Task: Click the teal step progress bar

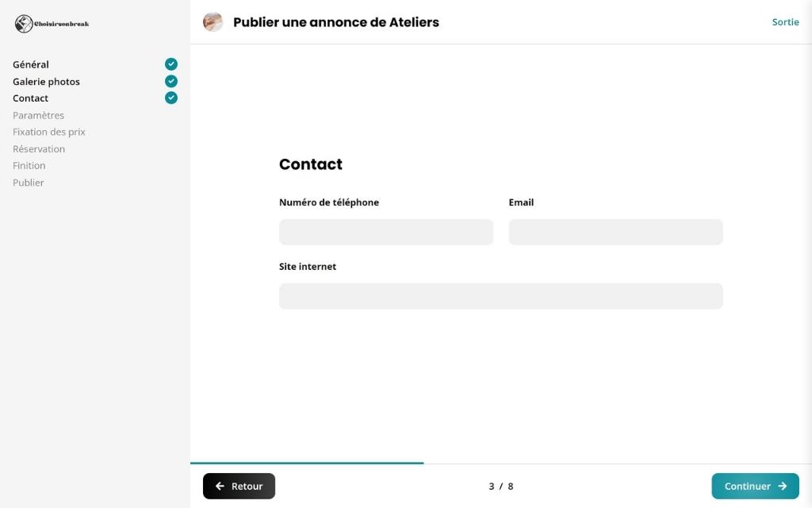Action: [x=307, y=462]
